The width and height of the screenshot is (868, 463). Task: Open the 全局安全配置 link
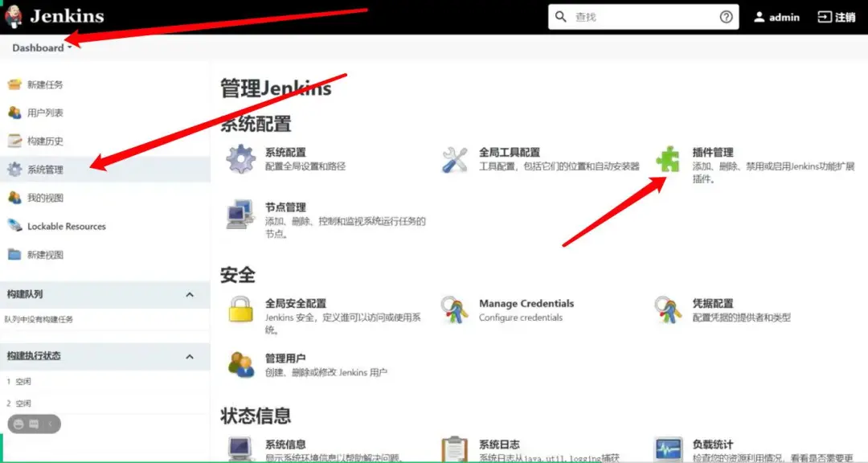click(296, 304)
